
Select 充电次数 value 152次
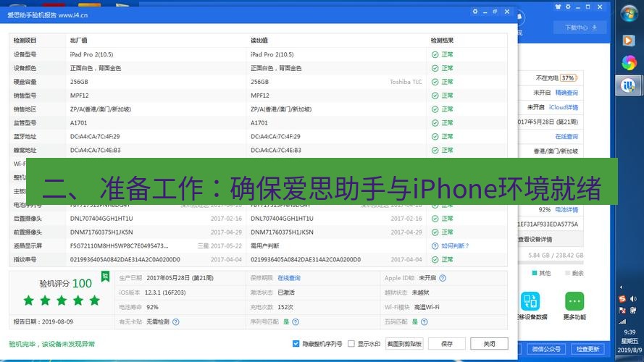pos(285,307)
